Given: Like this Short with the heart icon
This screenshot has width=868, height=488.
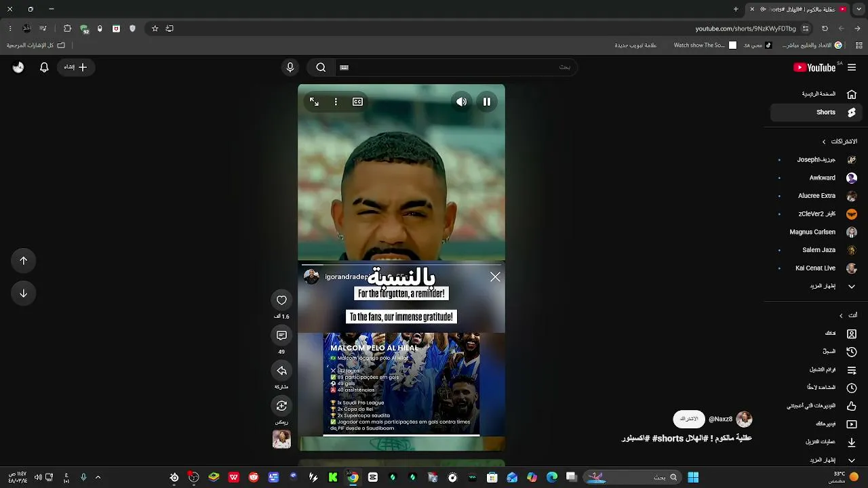Looking at the screenshot, I should point(281,300).
